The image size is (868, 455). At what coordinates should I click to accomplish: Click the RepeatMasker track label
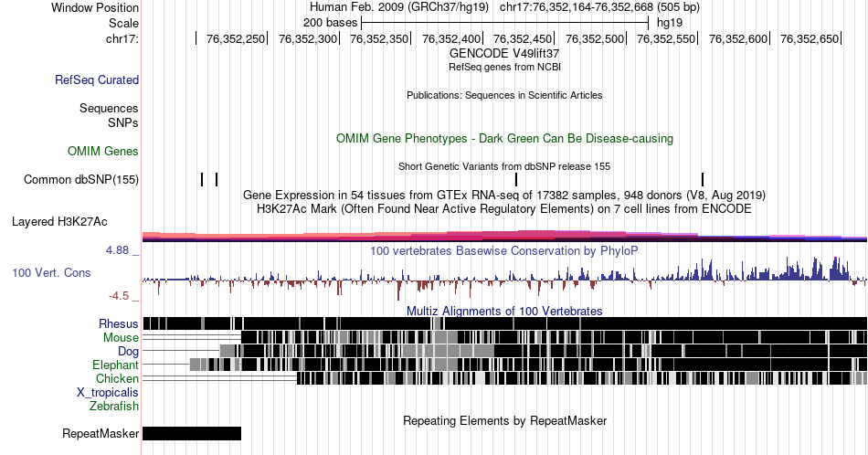pos(101,433)
